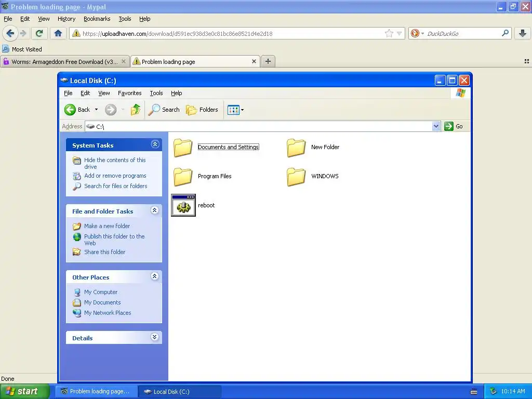Image resolution: width=532 pixels, height=399 pixels.
Task: Open new tab with plus button
Action: [x=268, y=61]
